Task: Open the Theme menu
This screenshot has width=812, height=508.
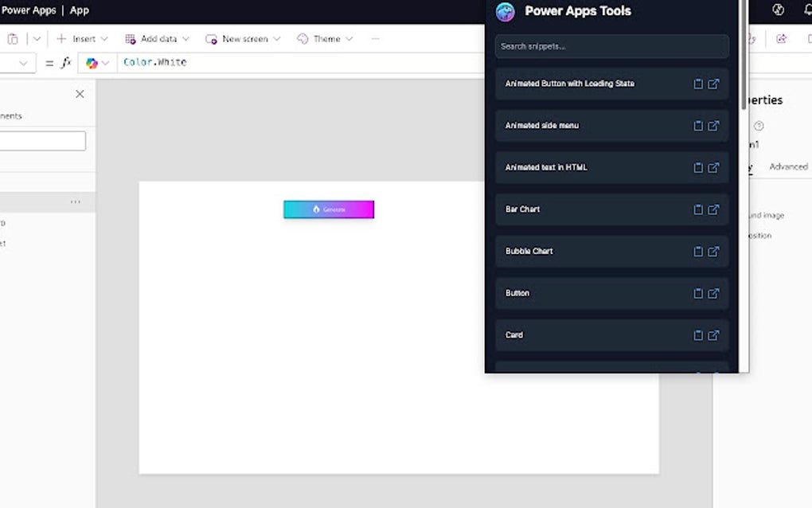Action: [x=325, y=38]
